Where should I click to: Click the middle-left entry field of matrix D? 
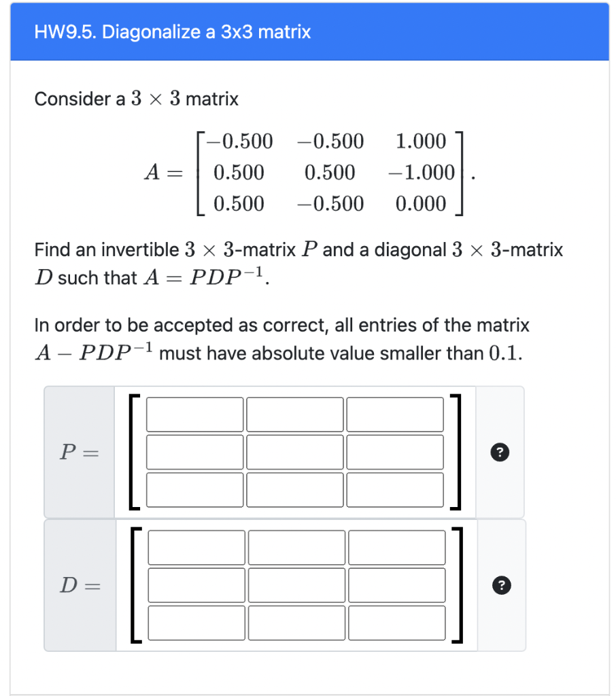pyautogui.click(x=195, y=585)
